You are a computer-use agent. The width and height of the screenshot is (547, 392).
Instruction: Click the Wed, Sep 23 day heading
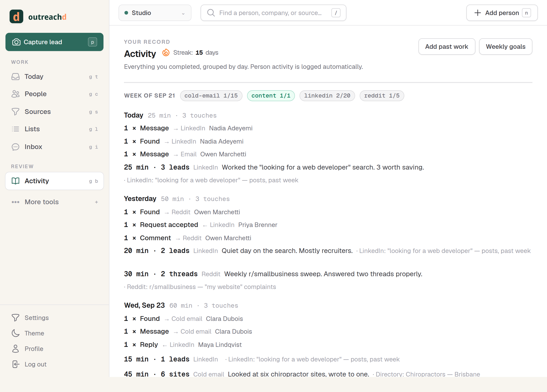[144, 305]
